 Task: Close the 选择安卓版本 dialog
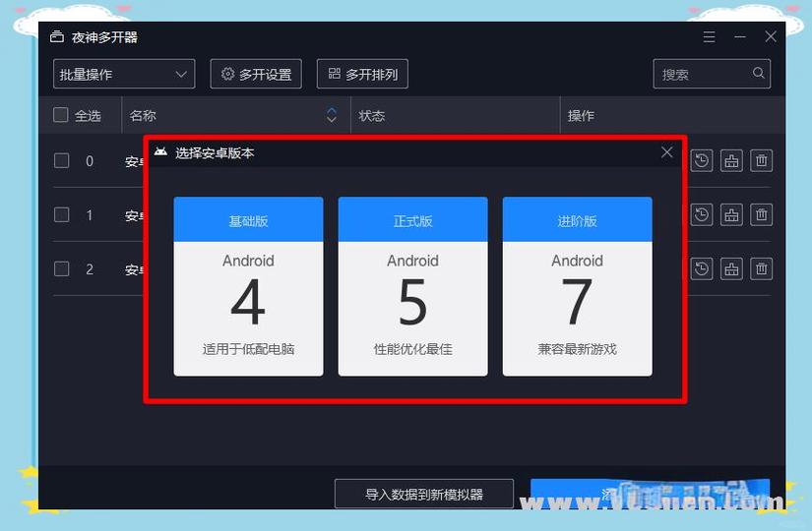click(x=667, y=152)
